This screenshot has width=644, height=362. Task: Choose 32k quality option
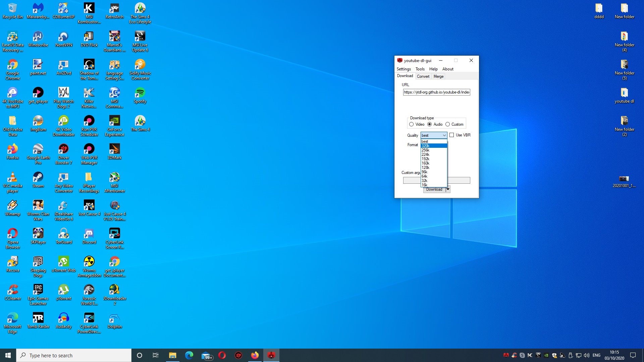click(x=434, y=181)
